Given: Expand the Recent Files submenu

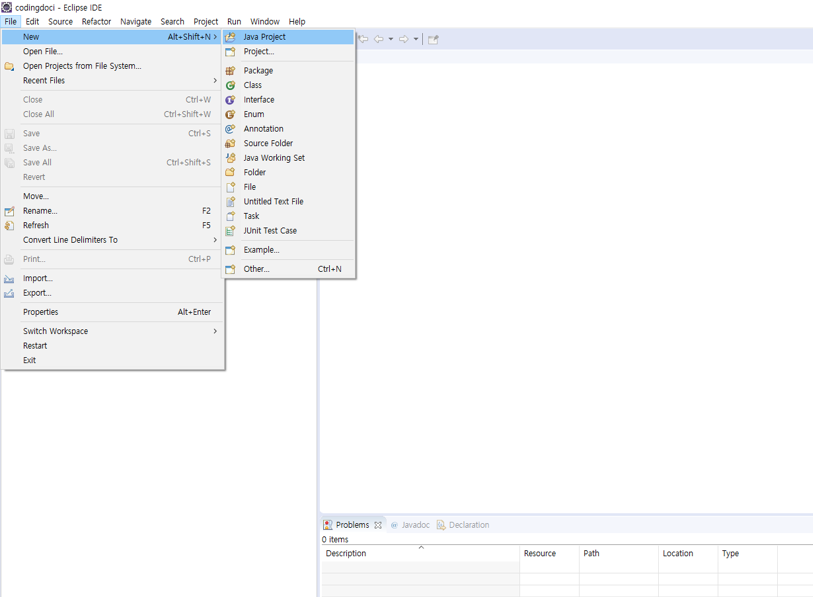Looking at the screenshot, I should (215, 80).
